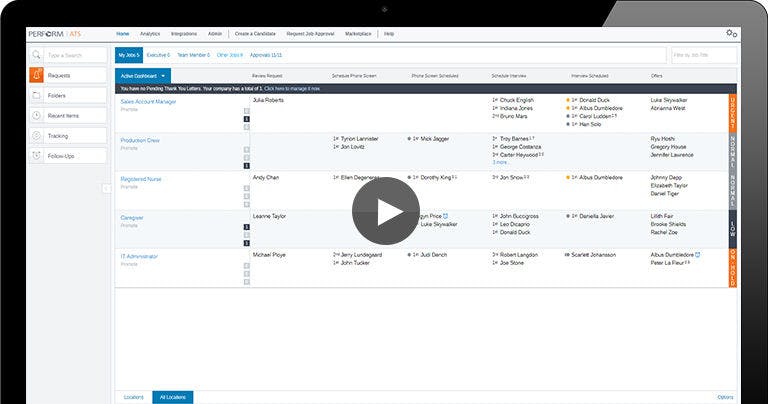Switch to Executive 0 tab
The height and width of the screenshot is (404, 768).
tap(158, 55)
